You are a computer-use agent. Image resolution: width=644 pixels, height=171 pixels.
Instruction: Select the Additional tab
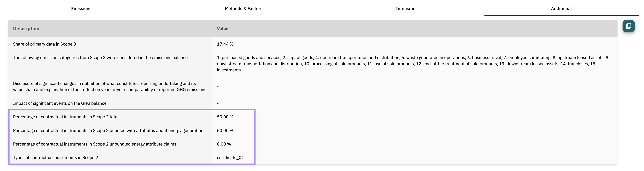pos(561,8)
